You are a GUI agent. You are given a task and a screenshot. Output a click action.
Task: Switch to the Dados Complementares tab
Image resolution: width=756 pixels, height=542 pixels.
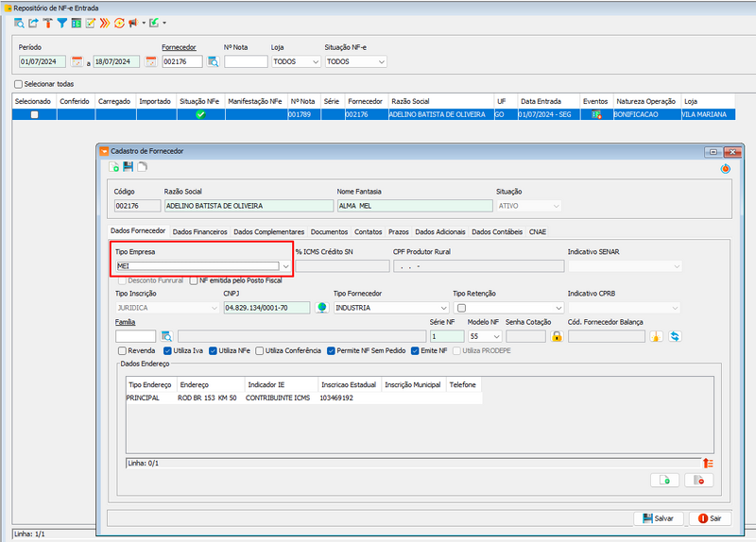269,231
